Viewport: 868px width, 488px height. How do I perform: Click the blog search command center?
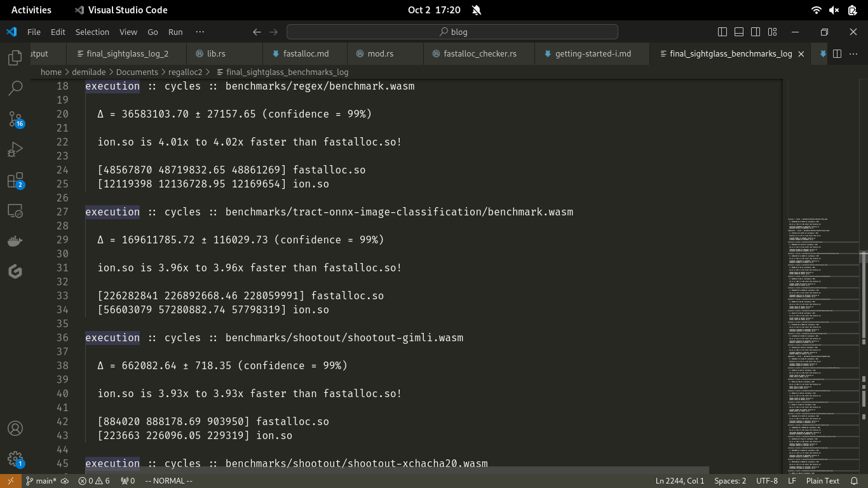[452, 32]
